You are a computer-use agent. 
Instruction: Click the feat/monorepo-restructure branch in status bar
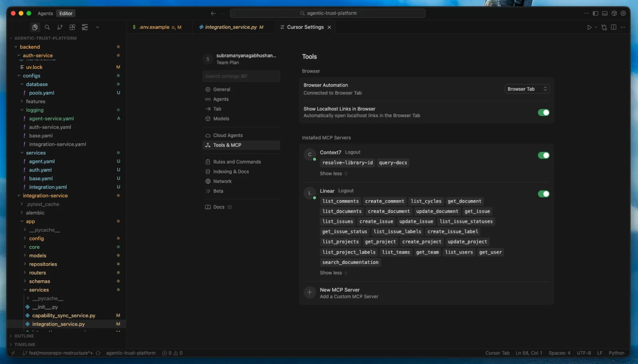pos(57,353)
